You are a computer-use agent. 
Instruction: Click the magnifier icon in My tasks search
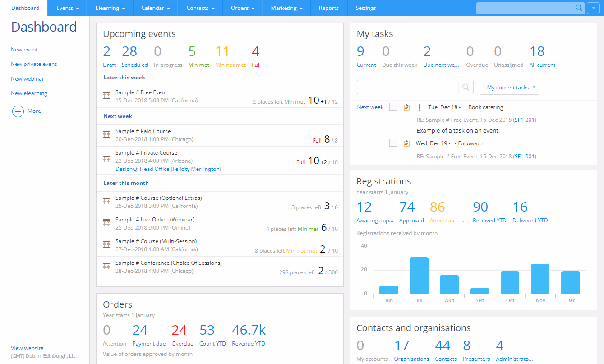[466, 87]
